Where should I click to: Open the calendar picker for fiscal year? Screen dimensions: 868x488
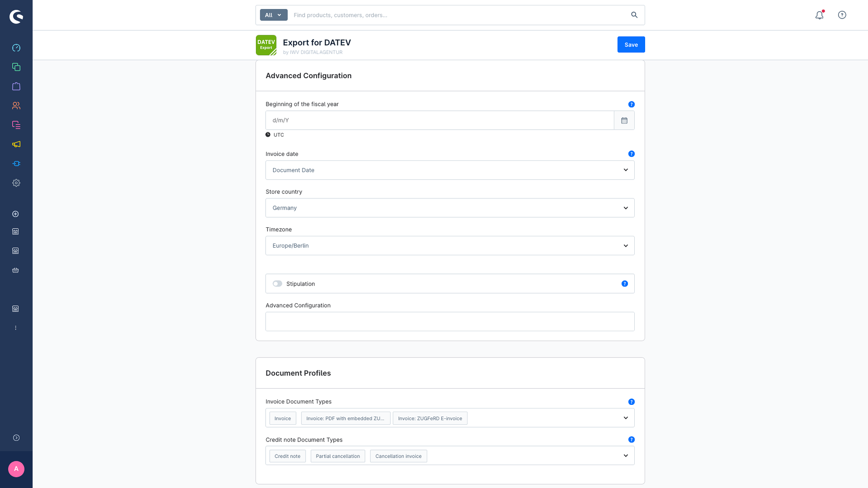(x=624, y=120)
